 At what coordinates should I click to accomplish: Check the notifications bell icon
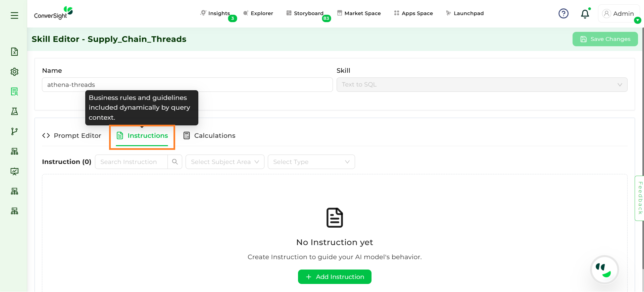[x=585, y=14]
